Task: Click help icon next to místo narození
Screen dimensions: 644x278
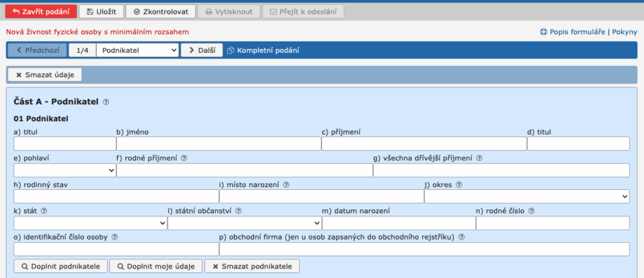Action: [x=286, y=185]
